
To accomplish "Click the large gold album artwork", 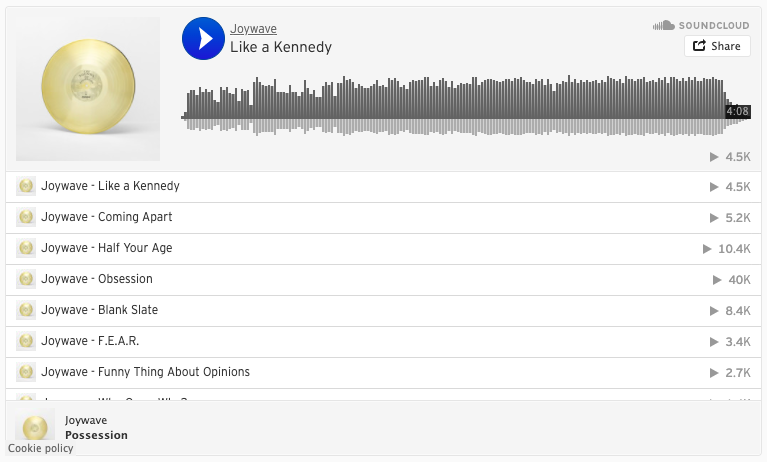I will point(88,89).
